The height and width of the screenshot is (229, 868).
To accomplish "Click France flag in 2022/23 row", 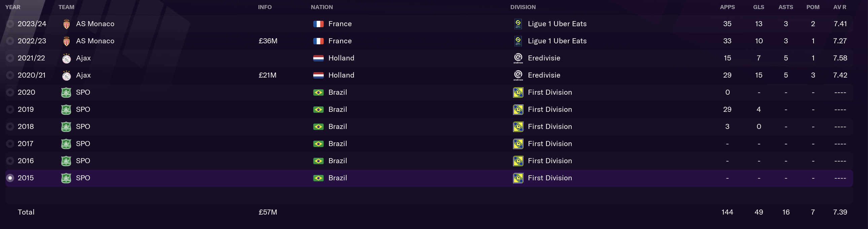I will [318, 41].
